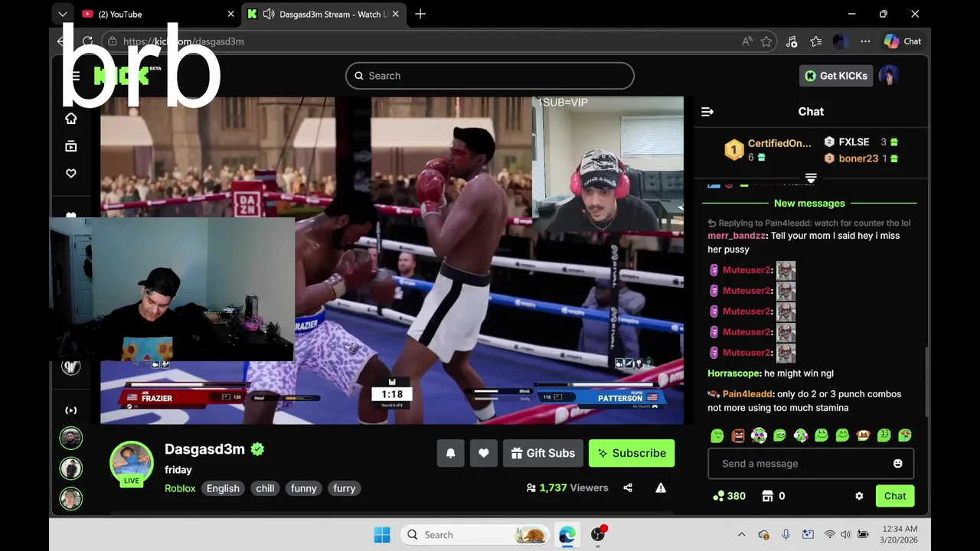980x551 pixels.
Task: Select the chill tag
Action: click(266, 488)
